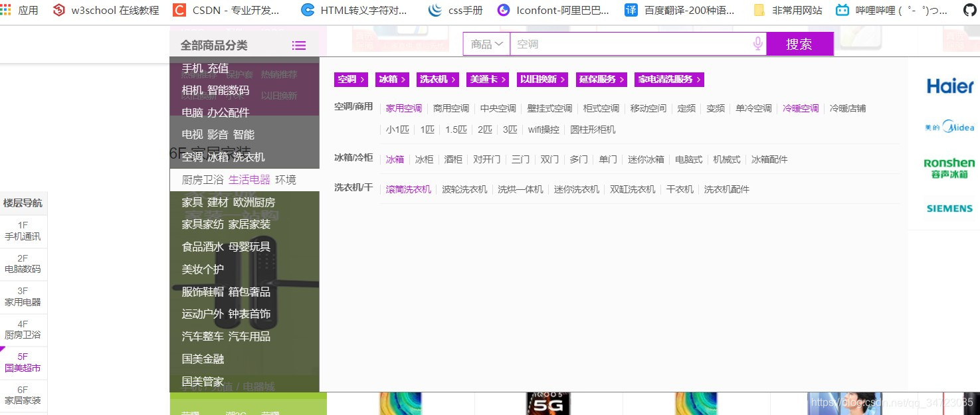Click the 冰箱配件 link
Screen dimensions: 980x415
click(x=769, y=159)
